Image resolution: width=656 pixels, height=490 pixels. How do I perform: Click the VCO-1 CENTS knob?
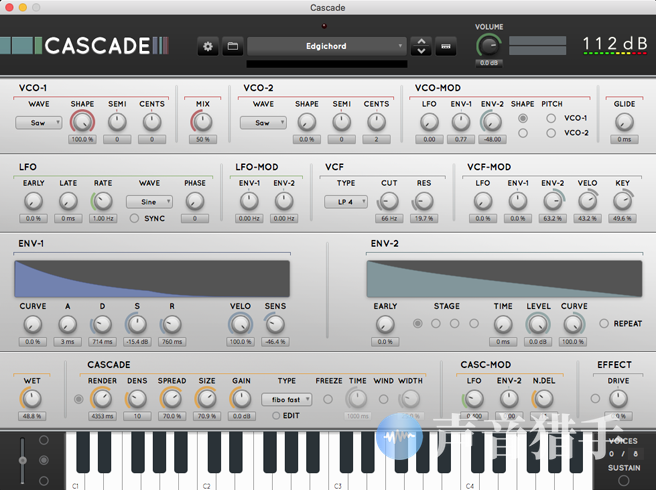[x=152, y=122]
